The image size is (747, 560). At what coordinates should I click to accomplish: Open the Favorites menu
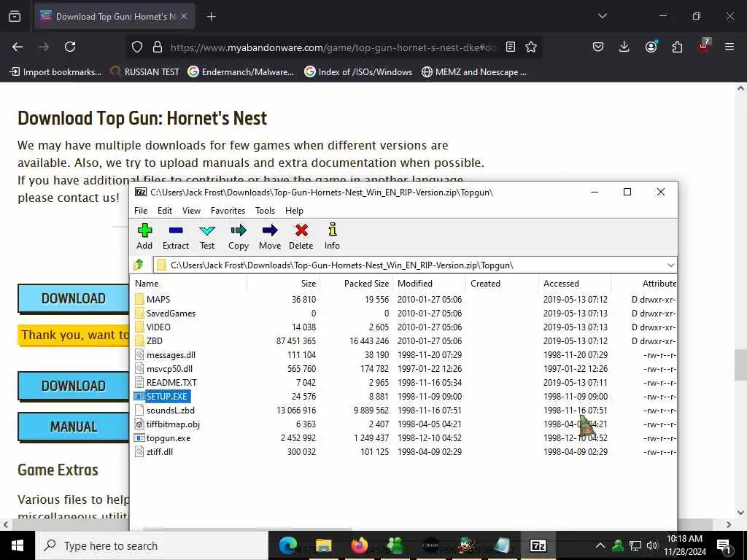pos(228,211)
